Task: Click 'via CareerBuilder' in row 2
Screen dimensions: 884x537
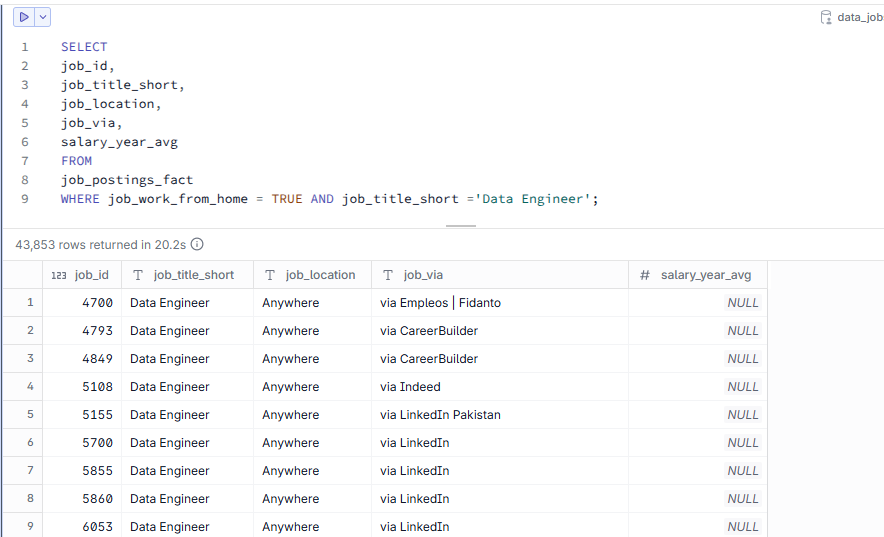Action: point(500,331)
